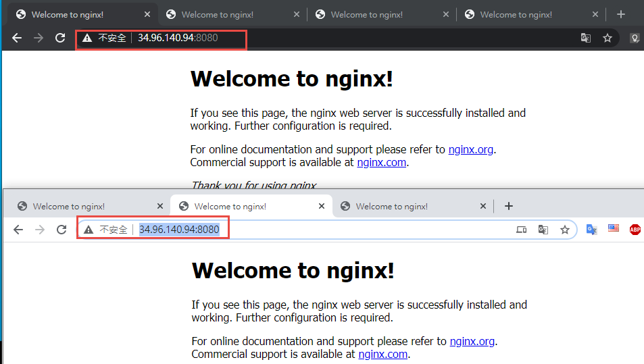Switch to first tab in dark browser
Image resolution: width=644 pixels, height=364 pixels.
(x=82, y=15)
